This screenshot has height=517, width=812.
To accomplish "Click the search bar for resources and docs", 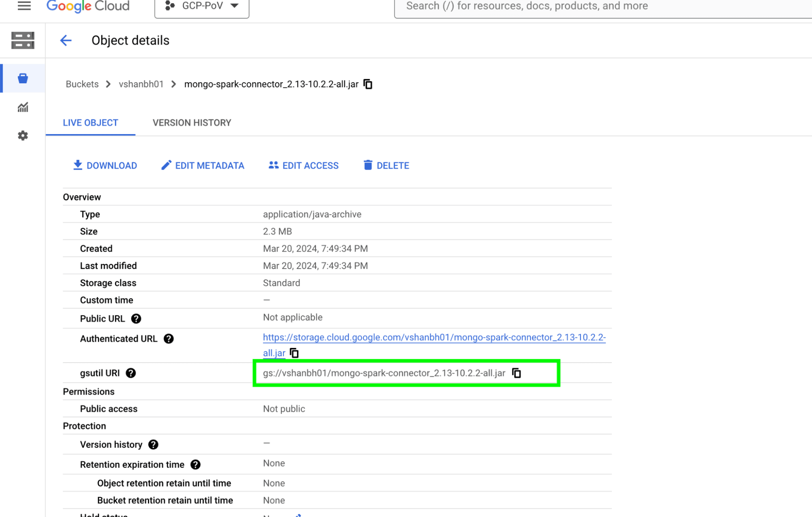I will [603, 7].
